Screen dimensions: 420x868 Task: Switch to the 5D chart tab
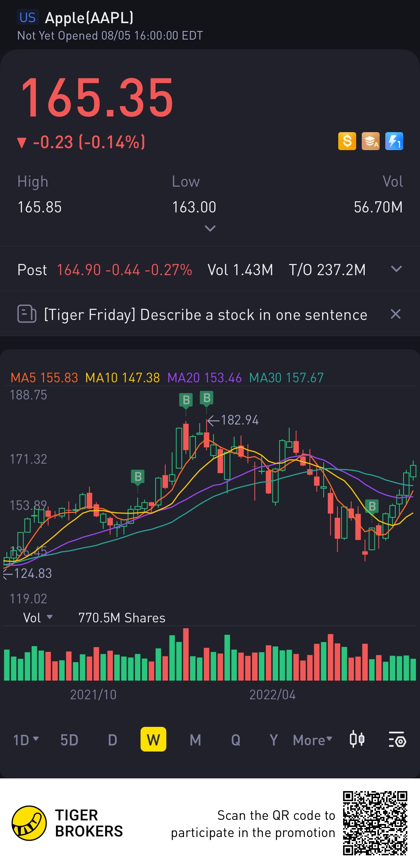click(x=69, y=740)
